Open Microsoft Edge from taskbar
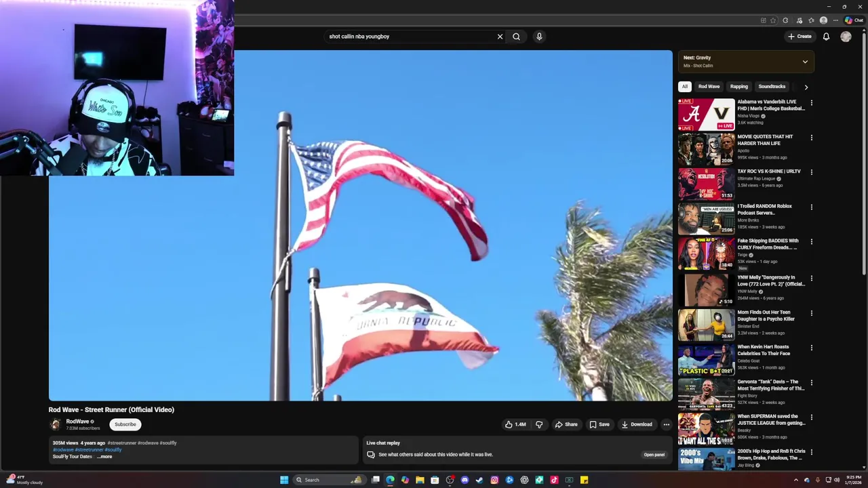This screenshot has height=488, width=868. (x=390, y=480)
